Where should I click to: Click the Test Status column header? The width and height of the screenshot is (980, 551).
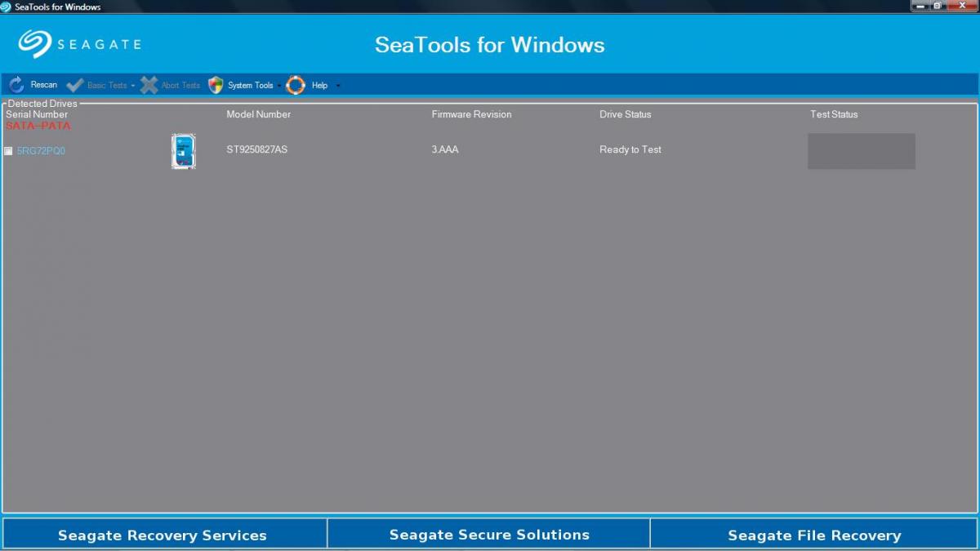[834, 114]
